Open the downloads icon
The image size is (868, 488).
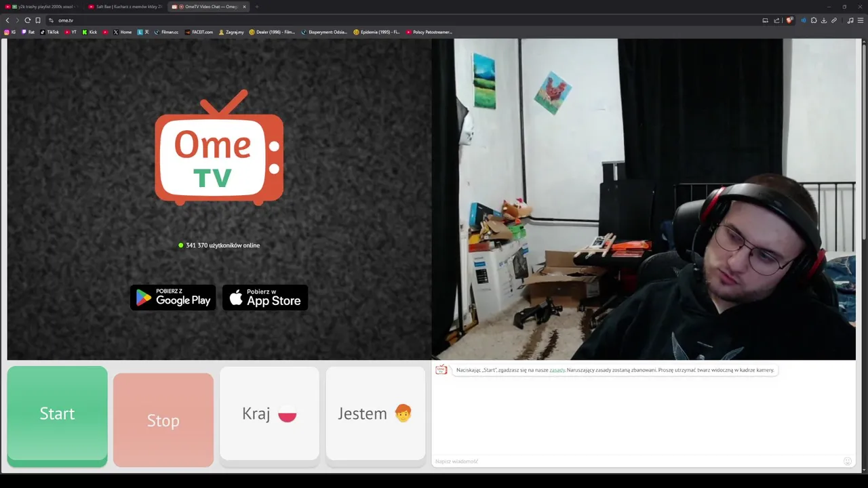[x=824, y=20]
